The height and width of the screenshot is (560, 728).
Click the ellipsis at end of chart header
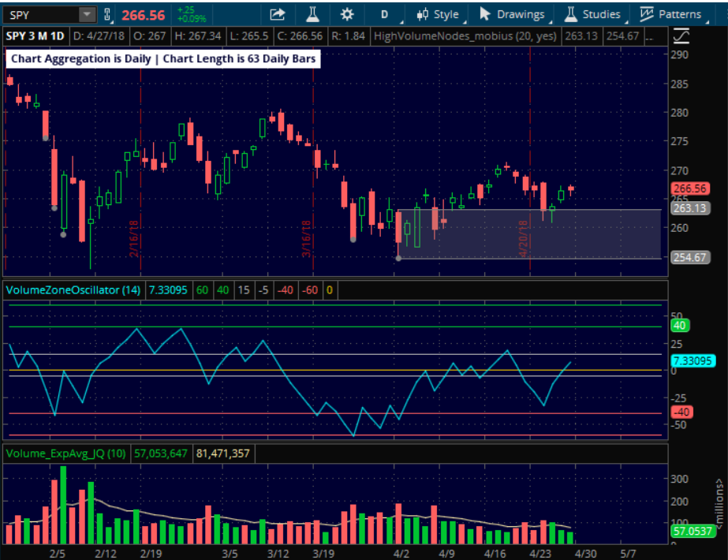click(649, 36)
